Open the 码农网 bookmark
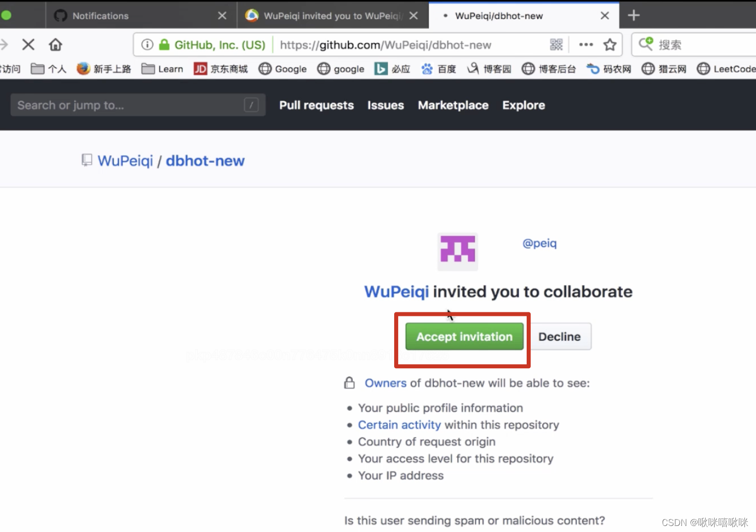The image size is (756, 532). pyautogui.click(x=609, y=69)
